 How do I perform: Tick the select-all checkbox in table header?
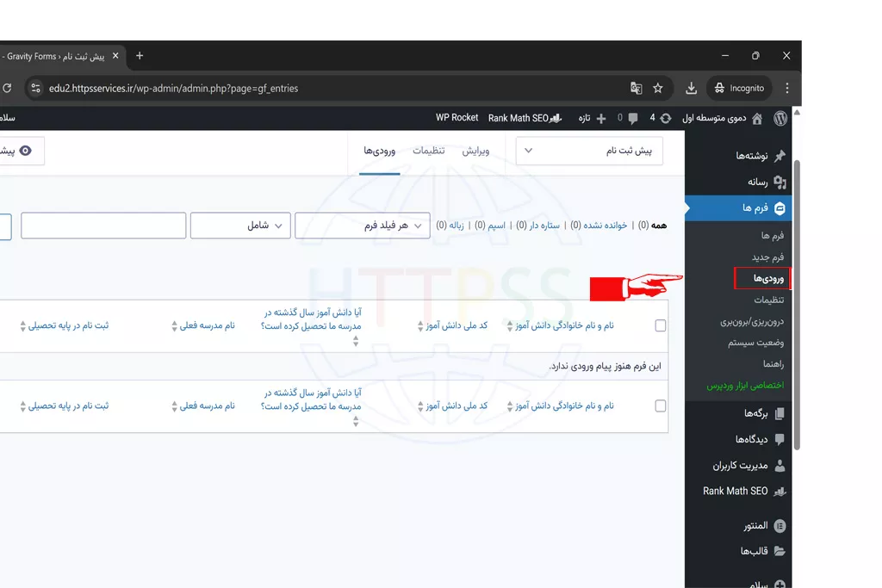(661, 325)
